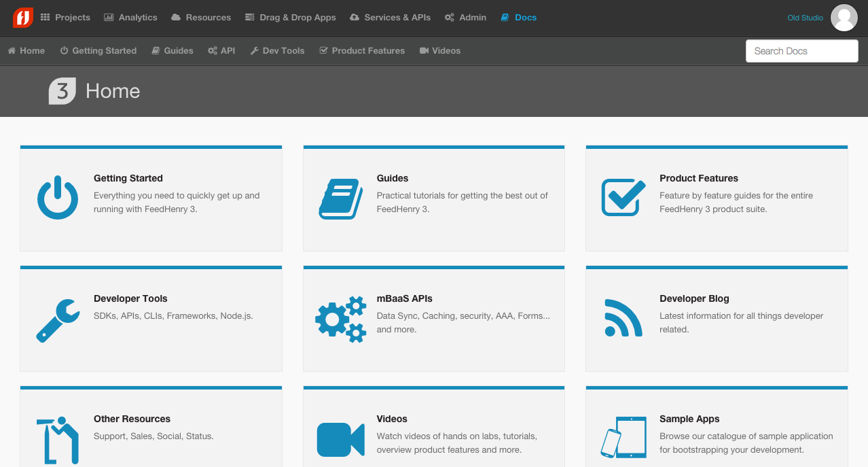Open the Getting Started card title
The width and height of the screenshot is (868, 467).
pyautogui.click(x=128, y=178)
